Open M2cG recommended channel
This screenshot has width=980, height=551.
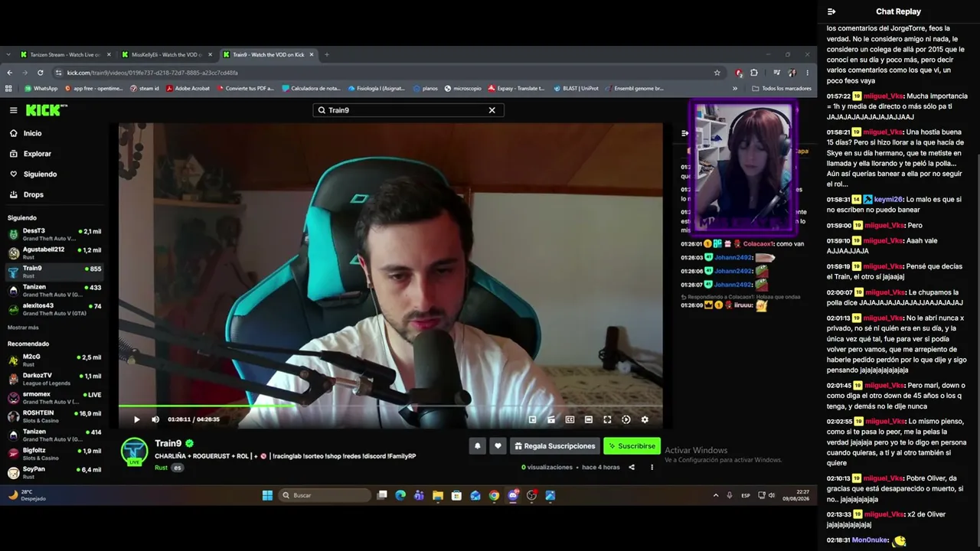pyautogui.click(x=54, y=360)
